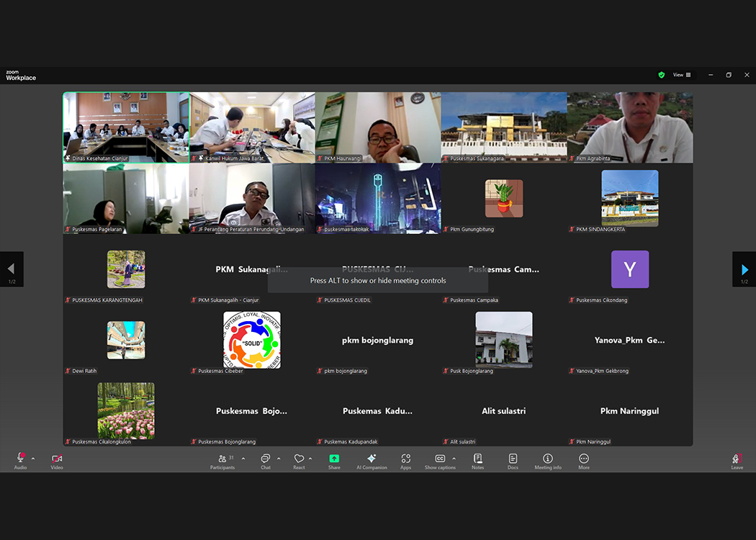This screenshot has height=540, width=756.
Task: Expand the Participants options chevron
Action: [243, 459]
